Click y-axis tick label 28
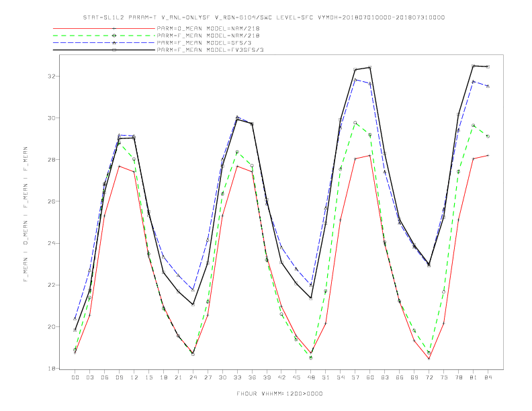The height and width of the screenshot is (411, 532). click(51, 159)
